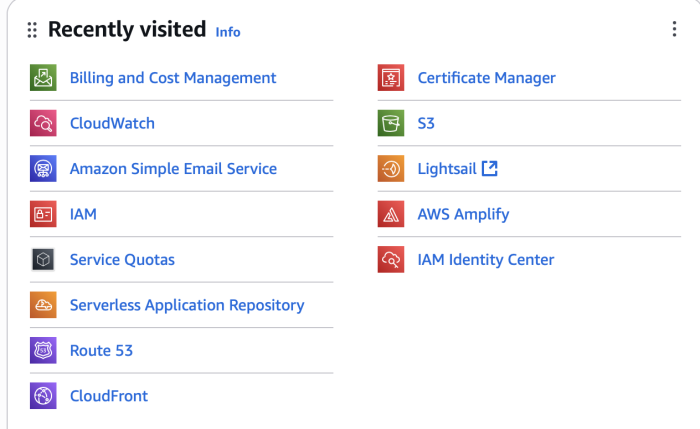Screen dimensions: 700x429
Task: Click the Lightsail service icon
Action: [391, 169]
